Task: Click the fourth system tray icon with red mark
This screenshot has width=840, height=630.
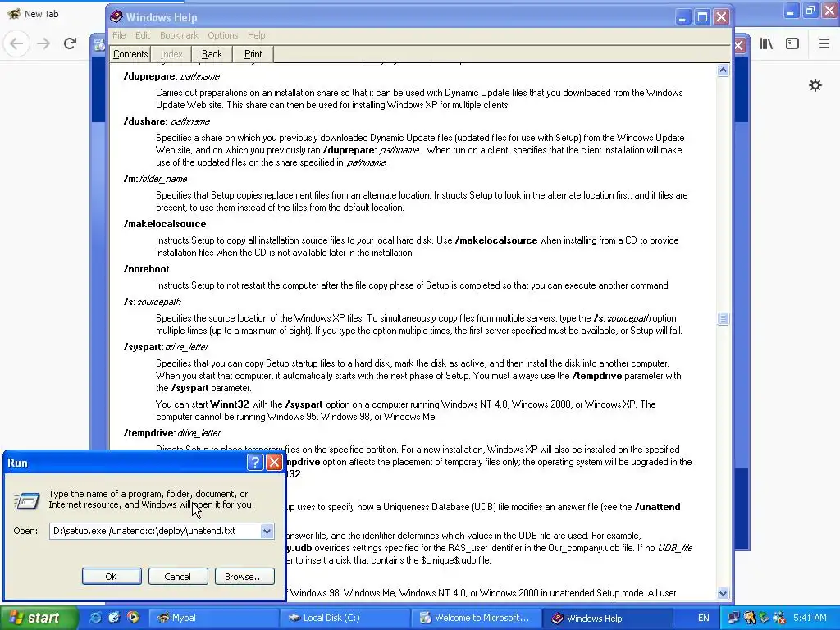Action: pos(779,618)
